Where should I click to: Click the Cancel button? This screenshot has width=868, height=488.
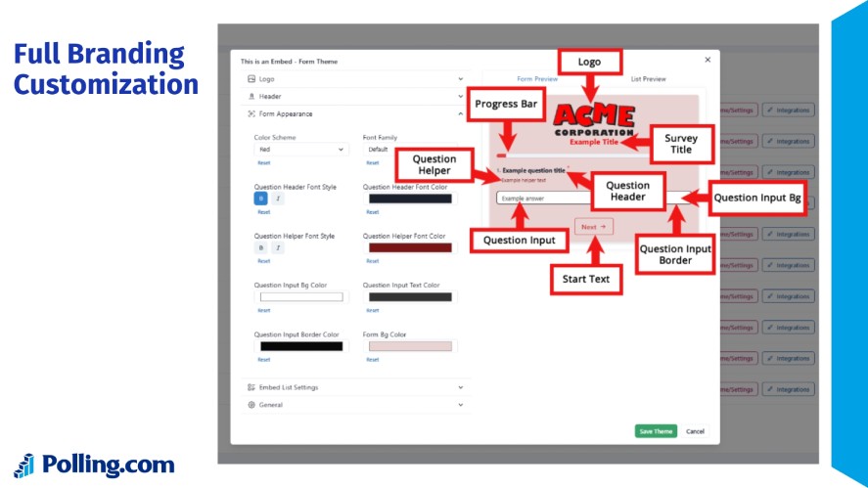click(x=696, y=431)
